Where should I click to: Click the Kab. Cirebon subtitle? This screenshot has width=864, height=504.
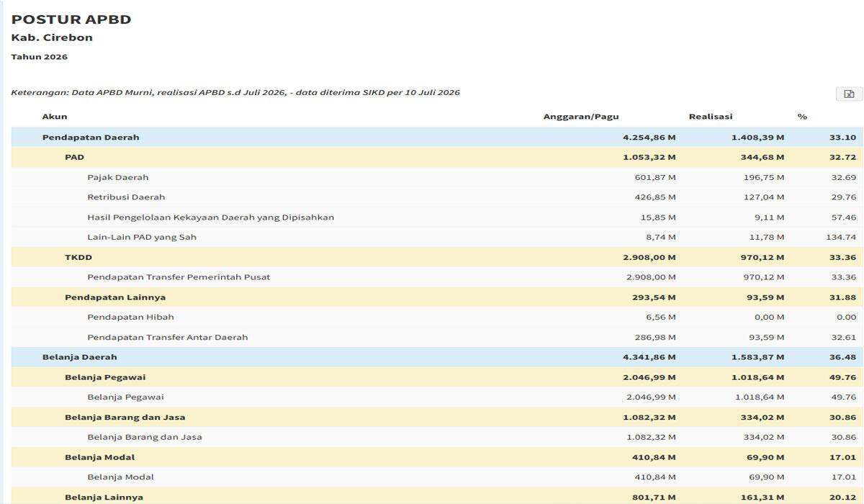(x=52, y=37)
